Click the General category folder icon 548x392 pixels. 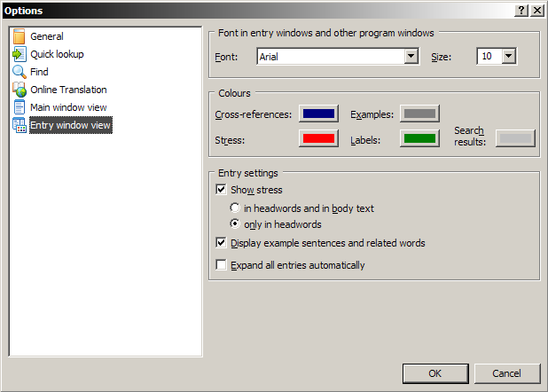click(20, 36)
